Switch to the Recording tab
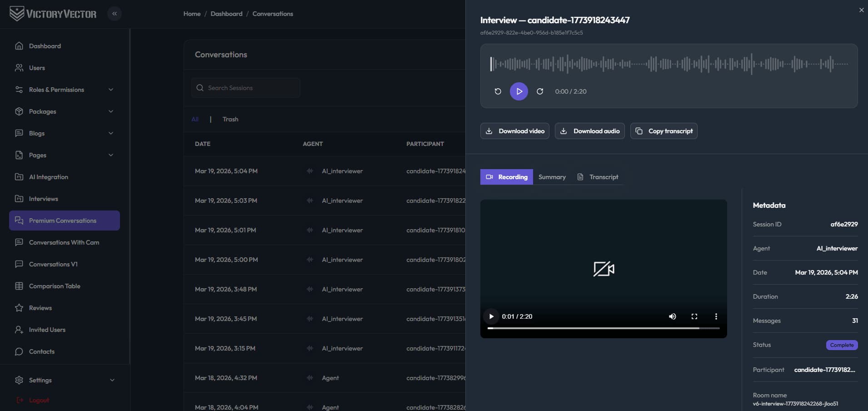Image resolution: width=868 pixels, height=411 pixels. click(507, 177)
